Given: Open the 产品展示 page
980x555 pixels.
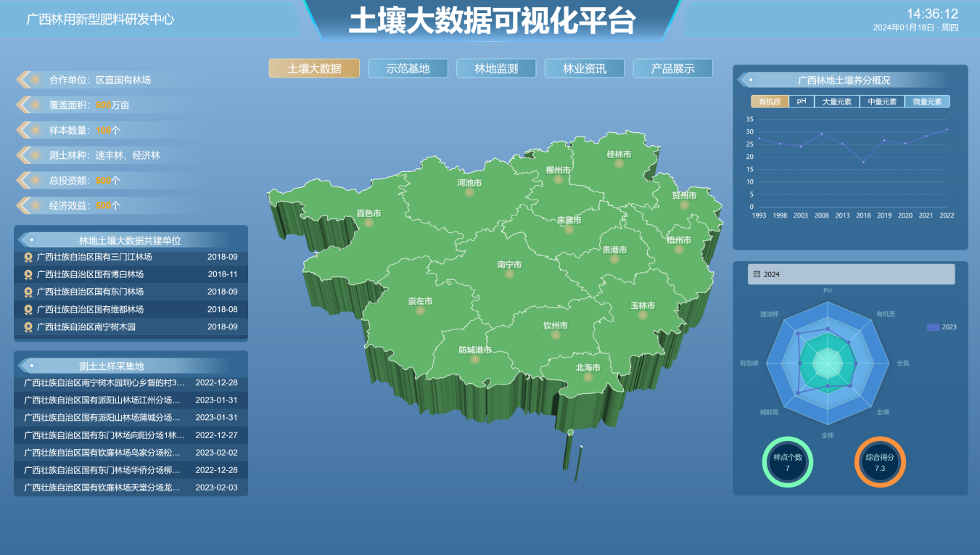Looking at the screenshot, I should click(x=672, y=68).
